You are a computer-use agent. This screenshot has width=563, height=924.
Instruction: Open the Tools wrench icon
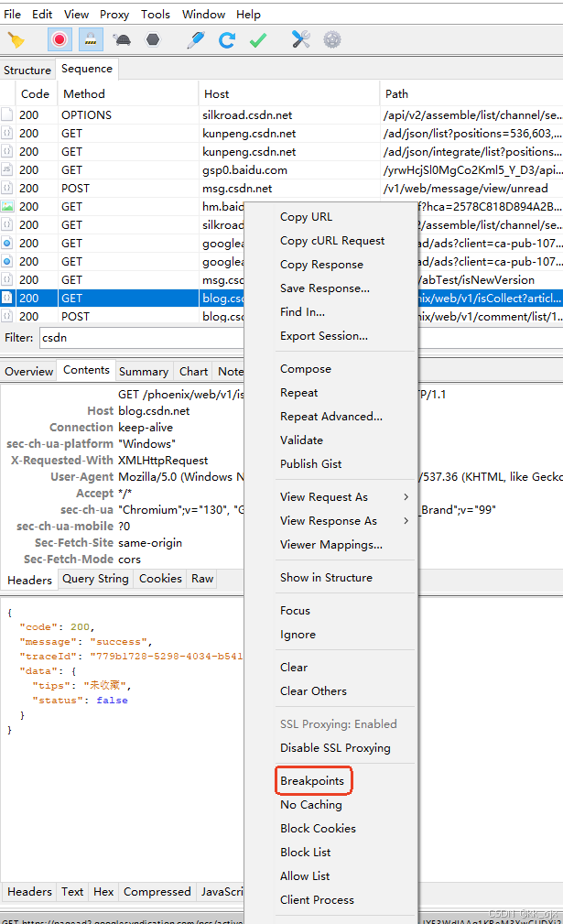pyautogui.click(x=301, y=39)
